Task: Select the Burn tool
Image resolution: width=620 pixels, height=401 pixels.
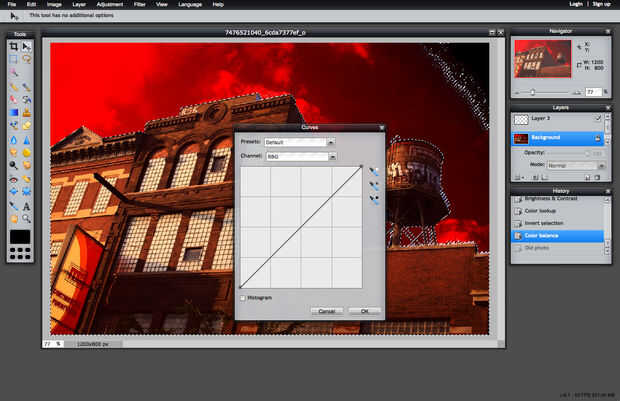Action: tap(26, 165)
